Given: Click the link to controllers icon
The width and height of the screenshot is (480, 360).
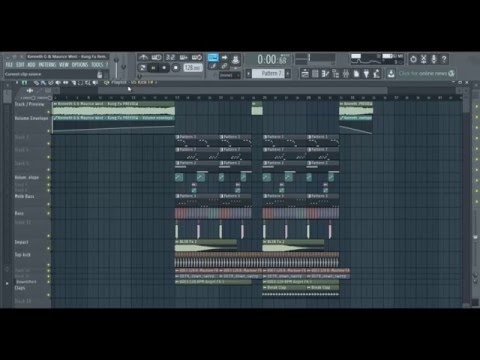Looking at the screenshot, I should tap(224, 66).
